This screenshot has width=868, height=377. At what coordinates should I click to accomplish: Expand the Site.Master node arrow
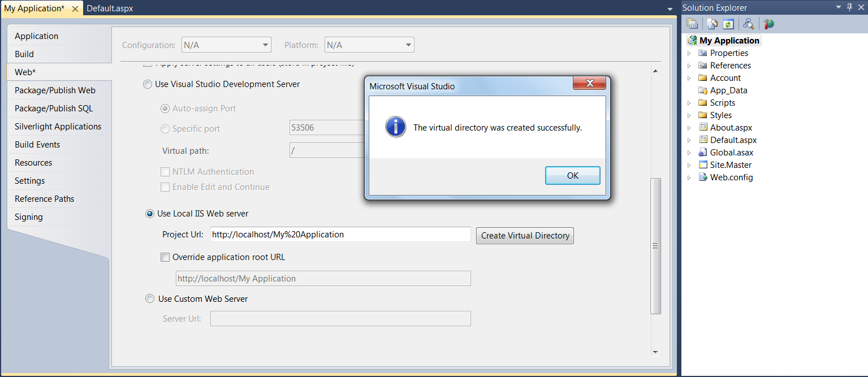tap(689, 165)
